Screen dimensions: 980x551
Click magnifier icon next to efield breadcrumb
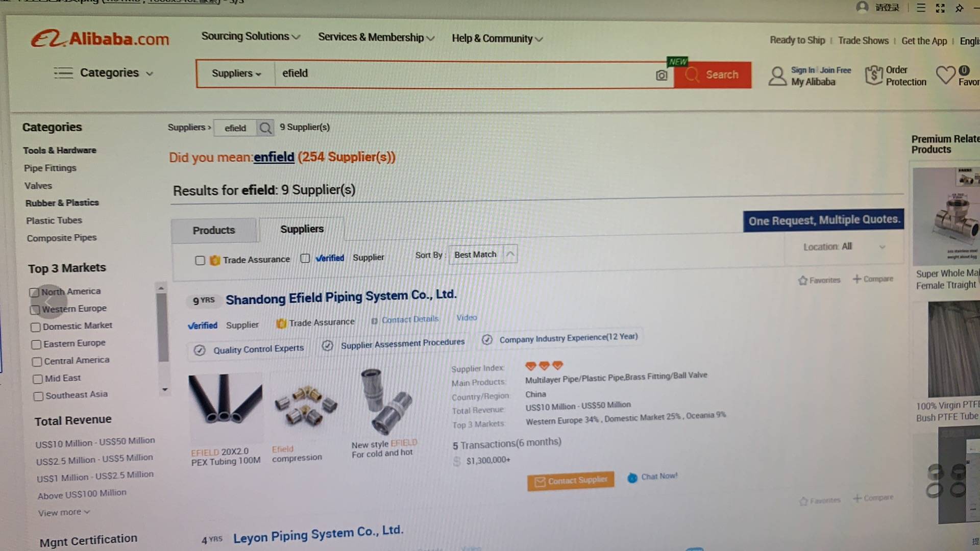tap(265, 128)
